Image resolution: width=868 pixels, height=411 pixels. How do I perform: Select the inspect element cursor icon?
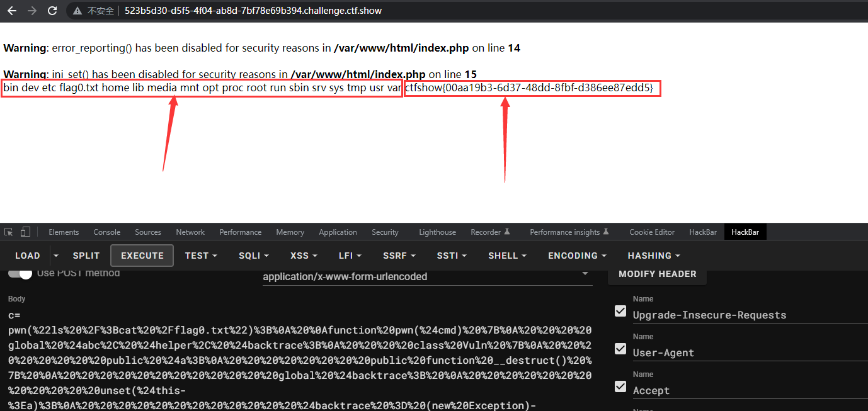point(9,232)
